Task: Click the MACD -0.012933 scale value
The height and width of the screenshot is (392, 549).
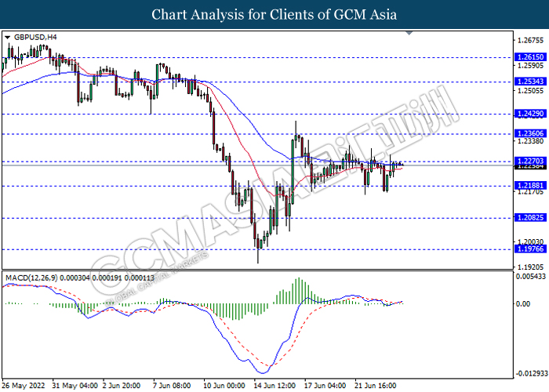Action: pos(530,373)
